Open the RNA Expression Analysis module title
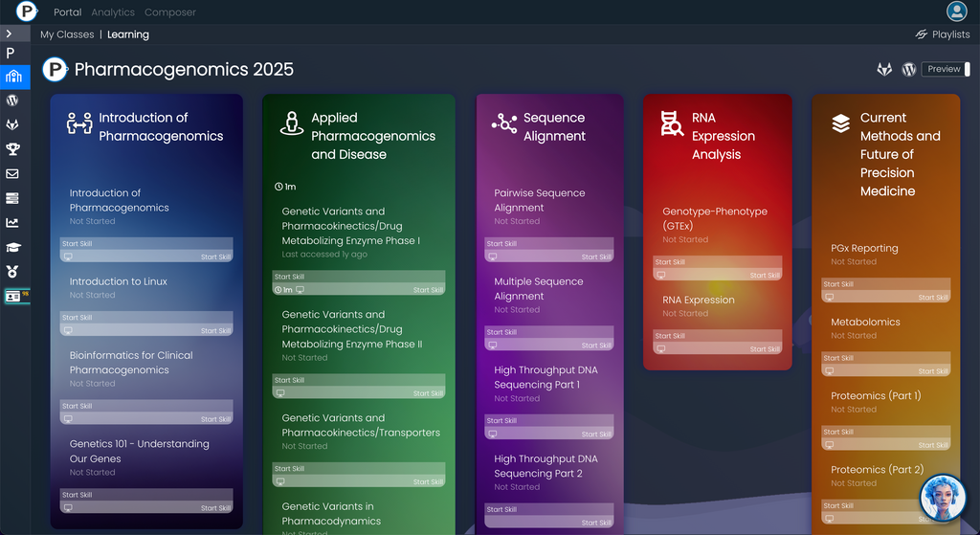This screenshot has height=535, width=980. 724,136
